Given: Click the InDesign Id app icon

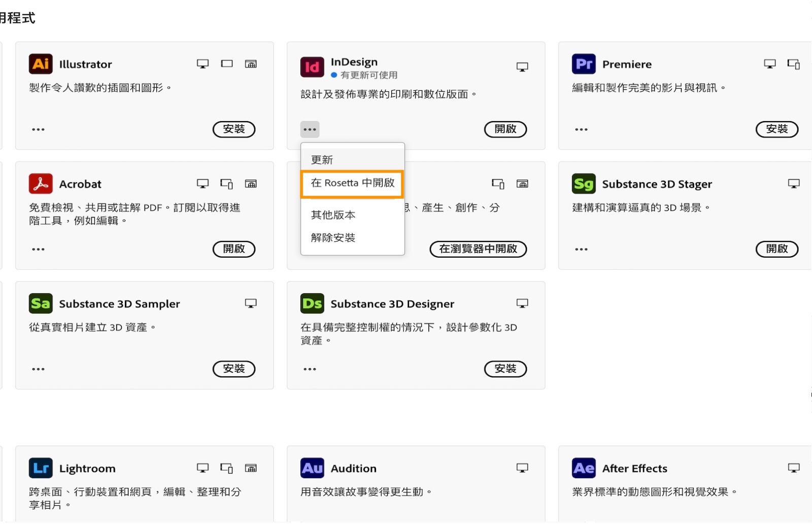Looking at the screenshot, I should 312,66.
